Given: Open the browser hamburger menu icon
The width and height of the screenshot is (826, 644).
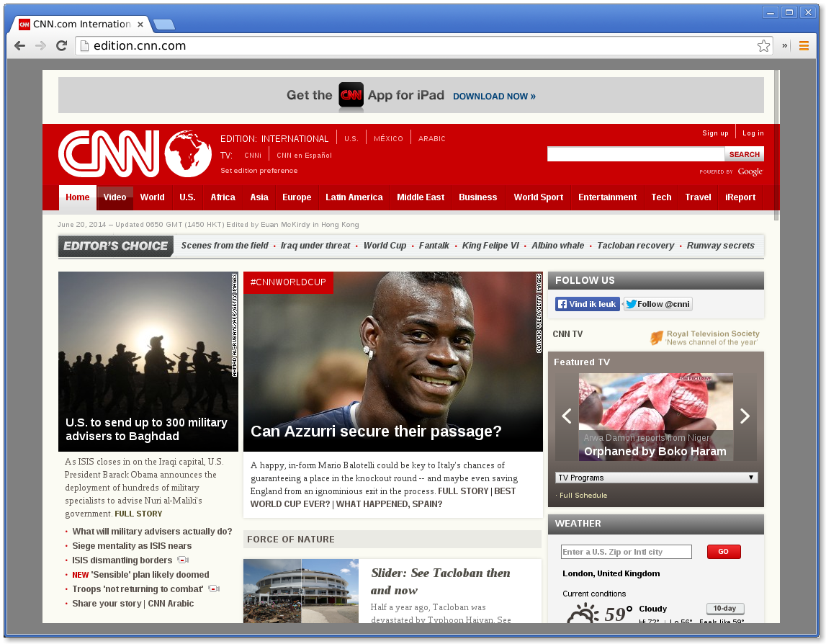Looking at the screenshot, I should [x=804, y=45].
